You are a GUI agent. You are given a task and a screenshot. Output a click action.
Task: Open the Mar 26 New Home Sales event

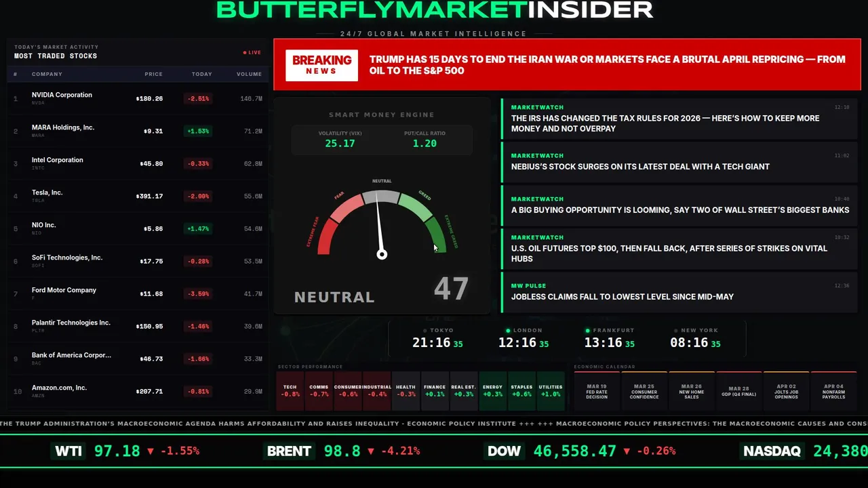pyautogui.click(x=692, y=391)
